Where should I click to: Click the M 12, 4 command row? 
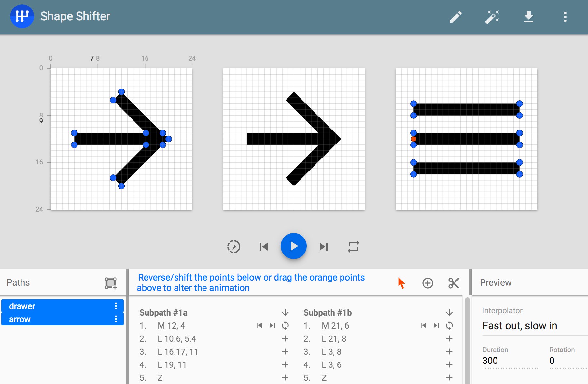[x=214, y=325]
